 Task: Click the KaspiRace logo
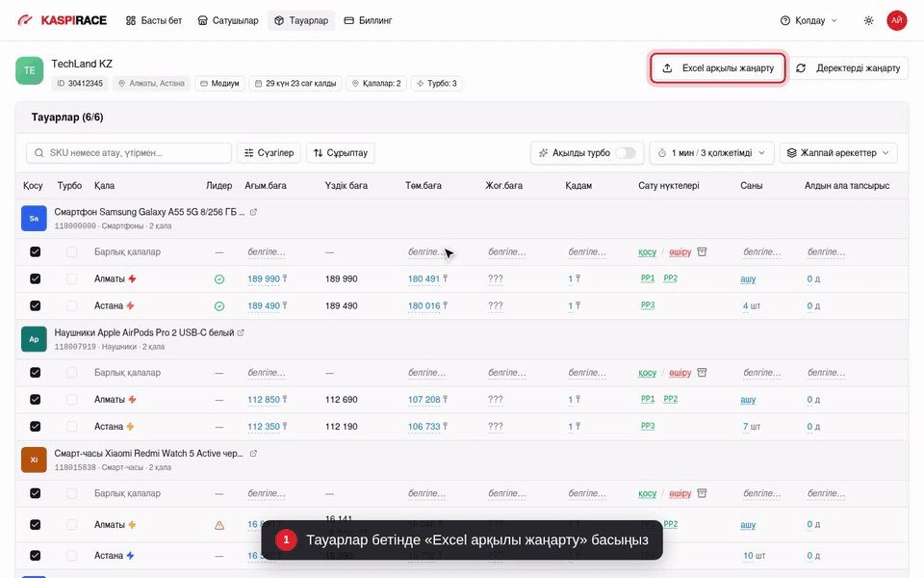coord(62,20)
